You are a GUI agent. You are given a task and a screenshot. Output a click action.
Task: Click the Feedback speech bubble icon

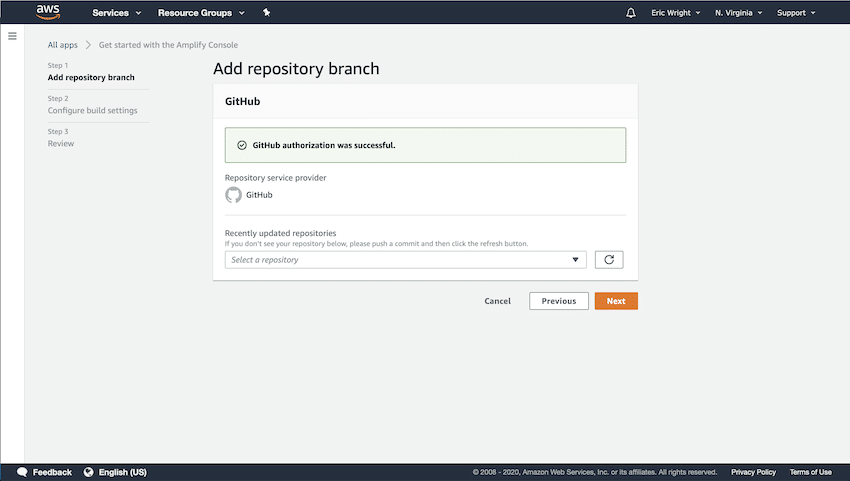[x=22, y=472]
